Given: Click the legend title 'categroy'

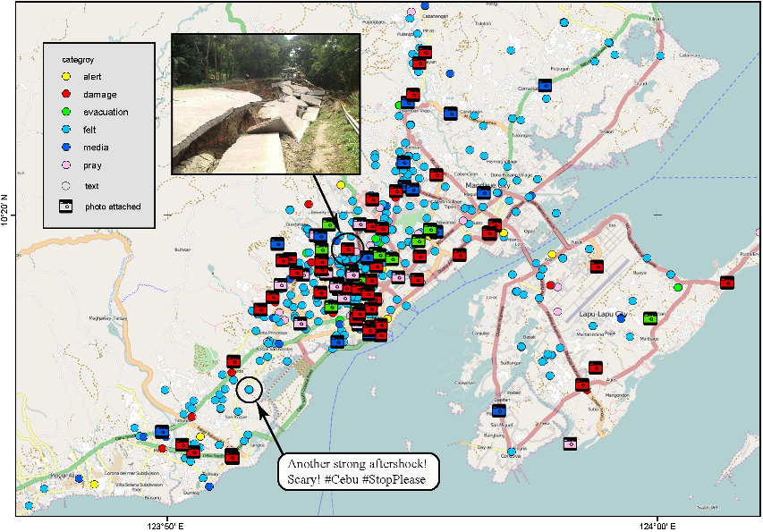Looking at the screenshot, I should [78, 60].
